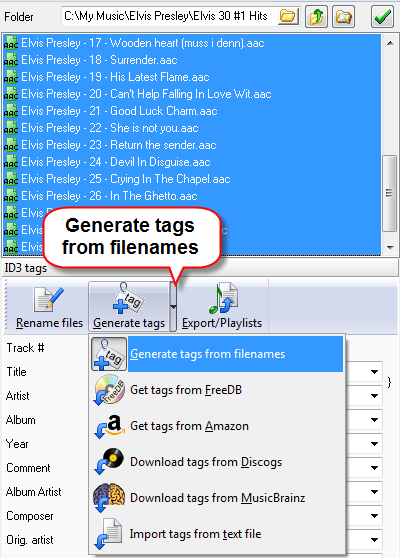Screen dimensions: 400x558
Task: Select file '24 - Devil In Disguise.aac'
Action: (116, 162)
